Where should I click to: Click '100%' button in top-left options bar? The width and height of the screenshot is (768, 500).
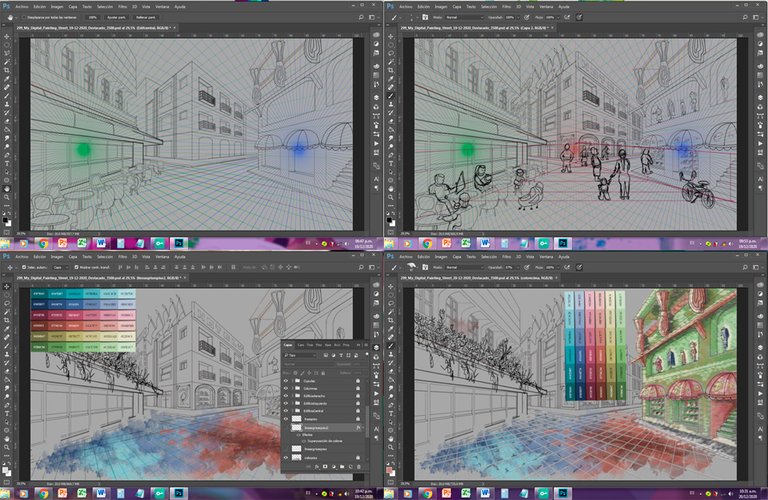[92, 17]
